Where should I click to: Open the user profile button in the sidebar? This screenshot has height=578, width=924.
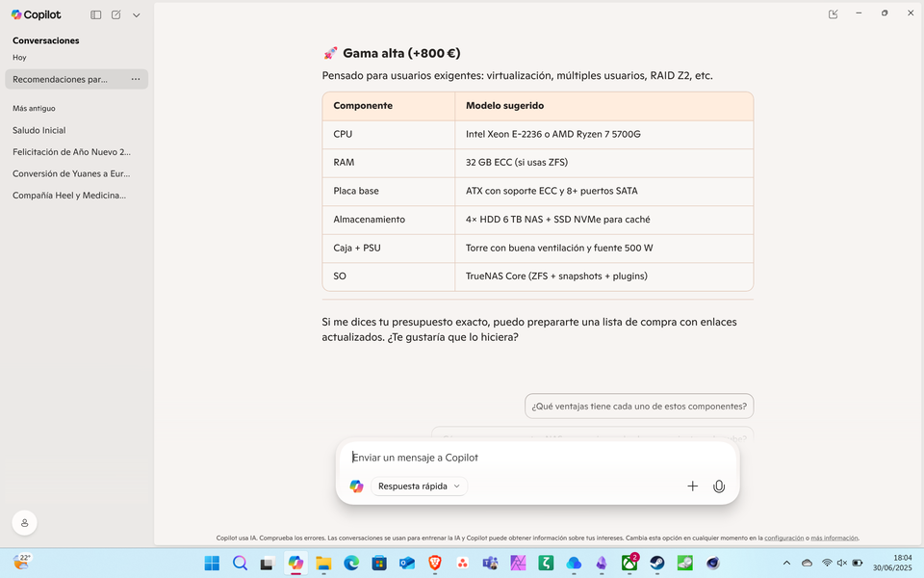pyautogui.click(x=25, y=522)
